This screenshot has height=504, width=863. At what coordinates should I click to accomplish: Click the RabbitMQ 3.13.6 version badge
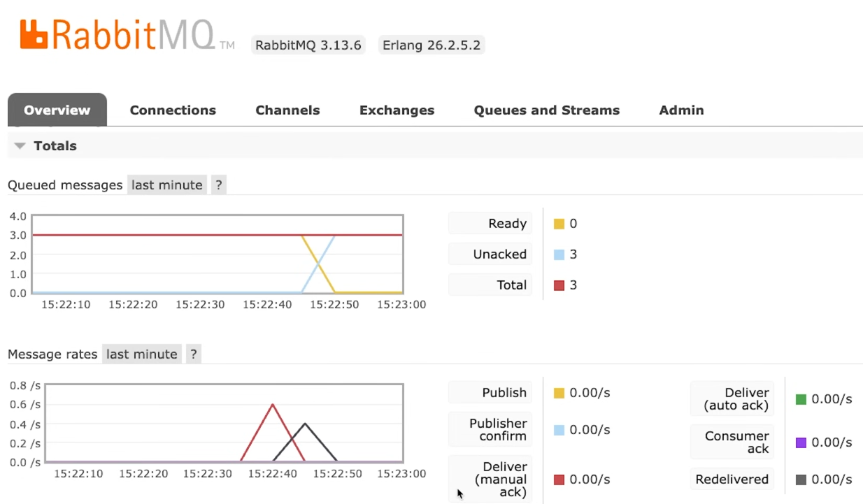point(308,45)
